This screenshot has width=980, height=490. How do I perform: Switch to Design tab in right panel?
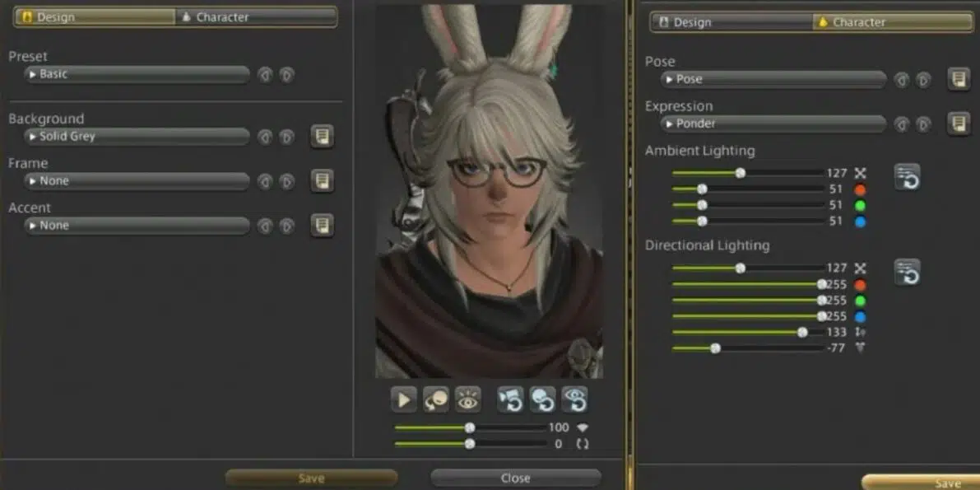(731, 22)
